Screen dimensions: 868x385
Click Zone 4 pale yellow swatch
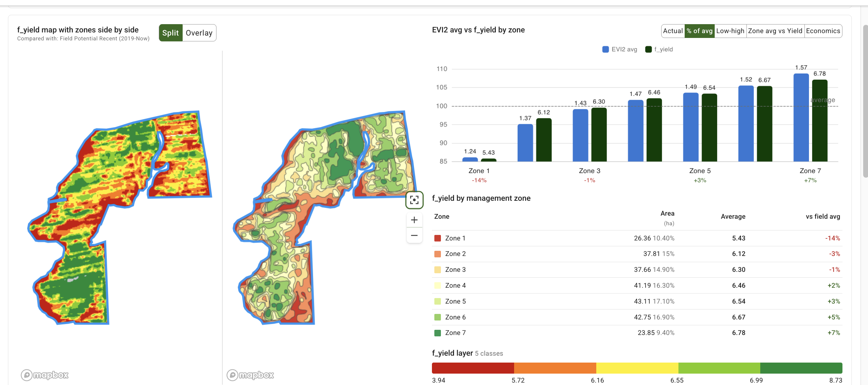[437, 286]
